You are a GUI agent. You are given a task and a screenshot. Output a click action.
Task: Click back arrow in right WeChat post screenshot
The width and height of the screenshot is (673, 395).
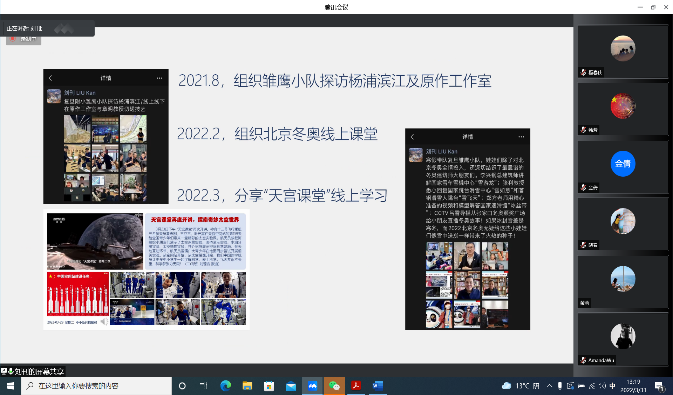coord(412,137)
